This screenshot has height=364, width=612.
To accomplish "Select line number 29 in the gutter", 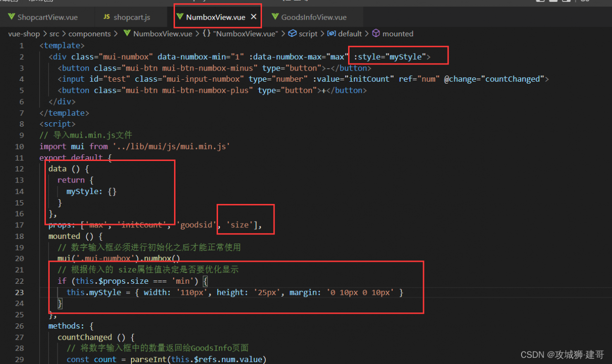I will 19,360.
